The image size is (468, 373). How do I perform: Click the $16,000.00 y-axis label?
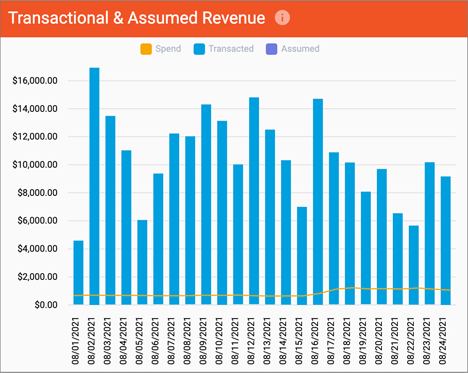[x=35, y=81]
